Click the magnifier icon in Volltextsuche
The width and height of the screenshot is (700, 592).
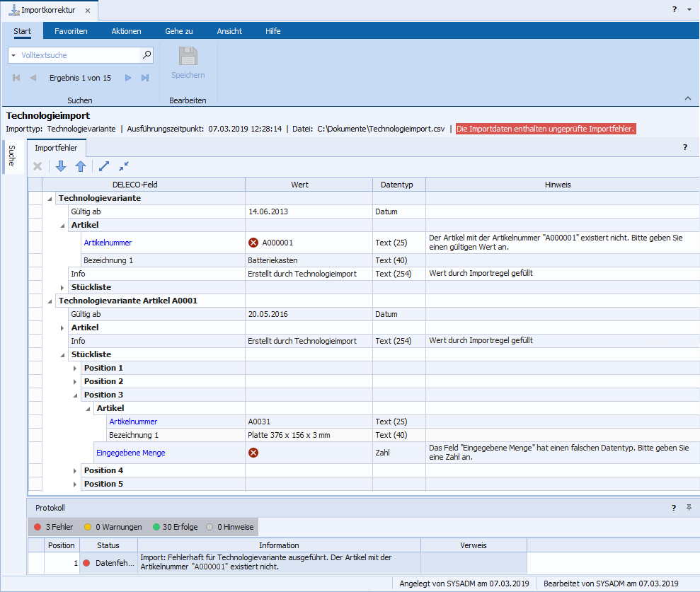[x=147, y=54]
